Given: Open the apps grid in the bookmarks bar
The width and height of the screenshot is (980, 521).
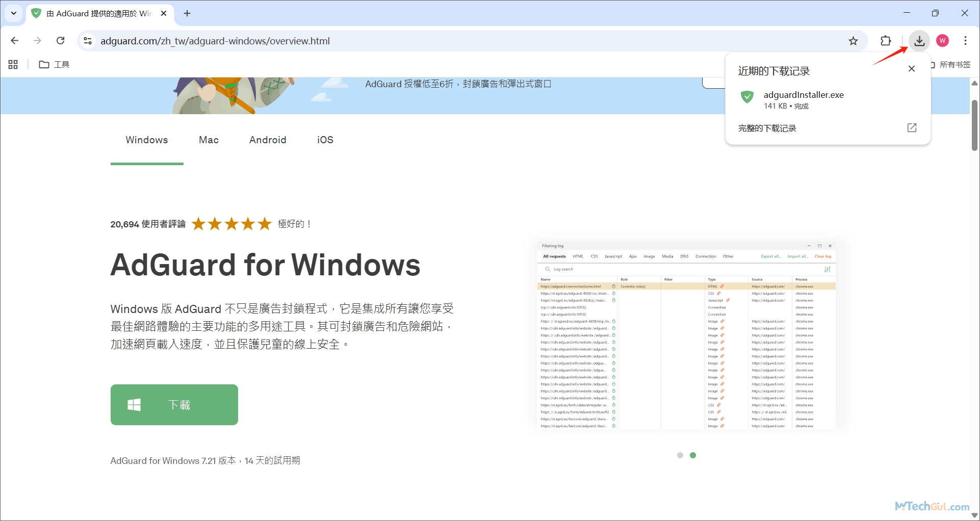Looking at the screenshot, I should pyautogui.click(x=13, y=65).
